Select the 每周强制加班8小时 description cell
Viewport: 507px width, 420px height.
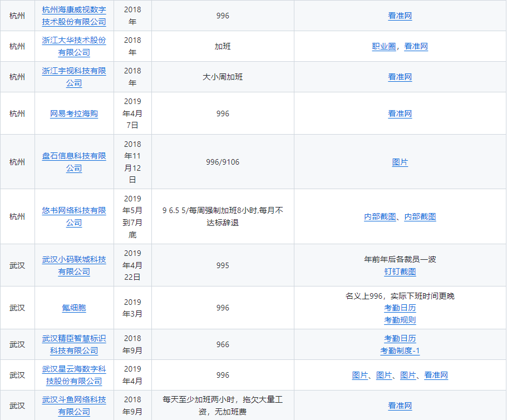(x=223, y=216)
